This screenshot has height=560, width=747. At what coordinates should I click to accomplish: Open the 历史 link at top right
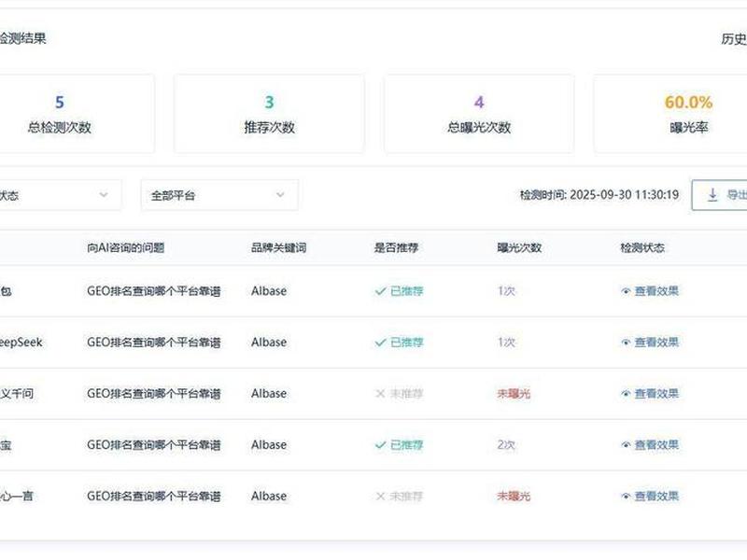tap(734, 39)
